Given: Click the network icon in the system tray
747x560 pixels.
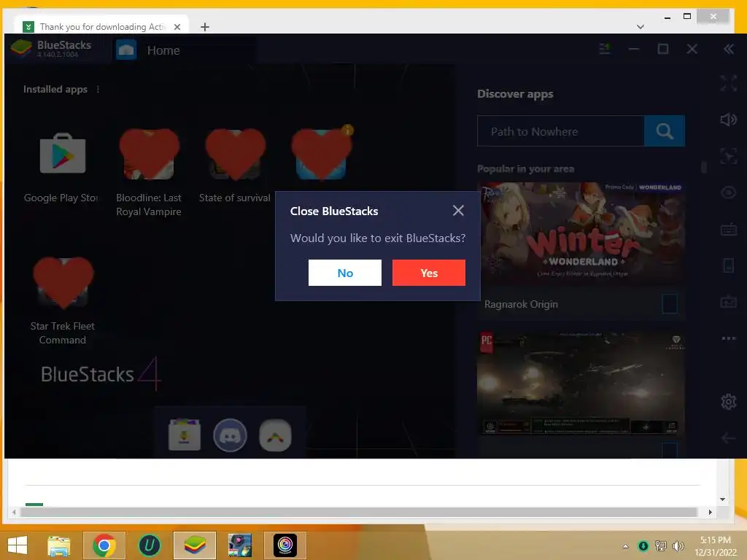Looking at the screenshot, I should point(661,546).
